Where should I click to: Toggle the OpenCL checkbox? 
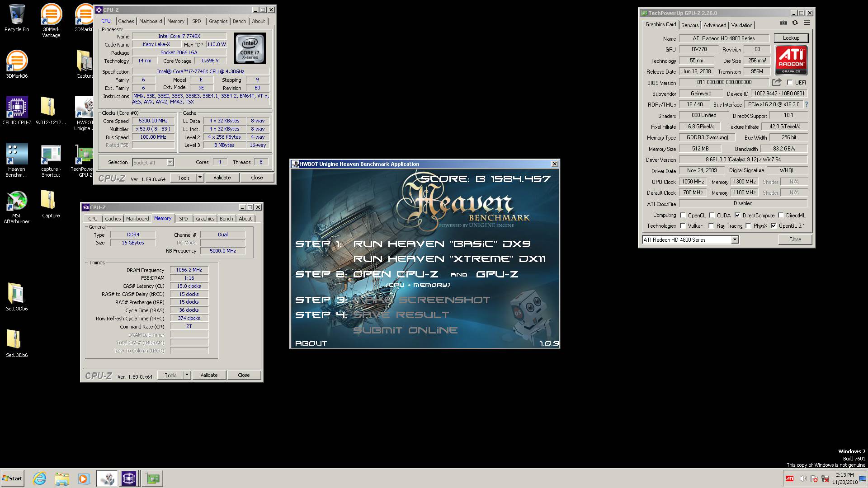[x=683, y=216]
